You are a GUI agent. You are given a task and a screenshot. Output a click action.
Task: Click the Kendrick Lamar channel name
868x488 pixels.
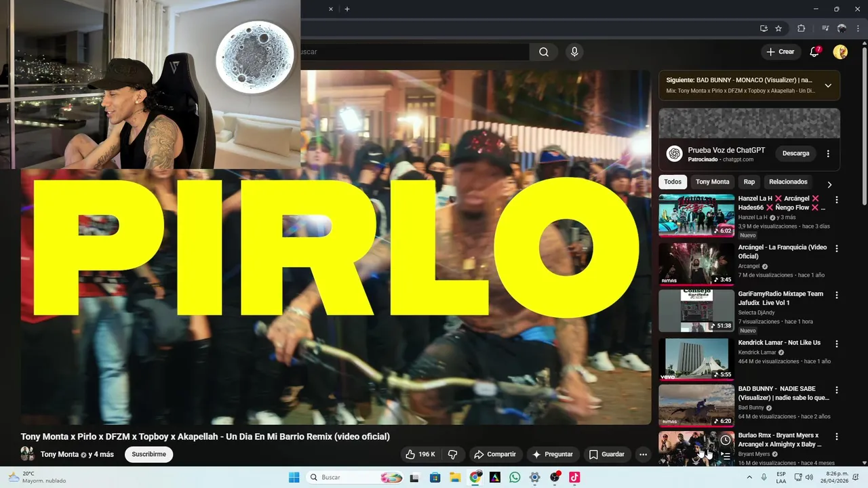pyautogui.click(x=757, y=352)
